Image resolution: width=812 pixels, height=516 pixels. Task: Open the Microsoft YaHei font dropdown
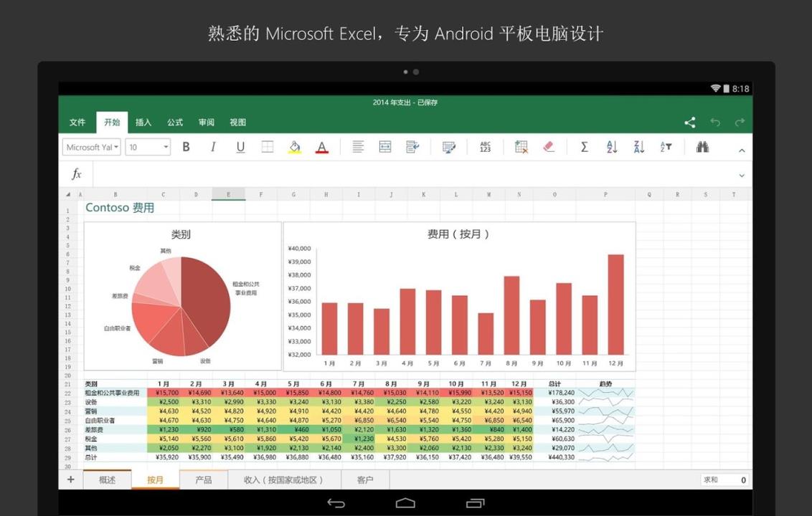91,147
